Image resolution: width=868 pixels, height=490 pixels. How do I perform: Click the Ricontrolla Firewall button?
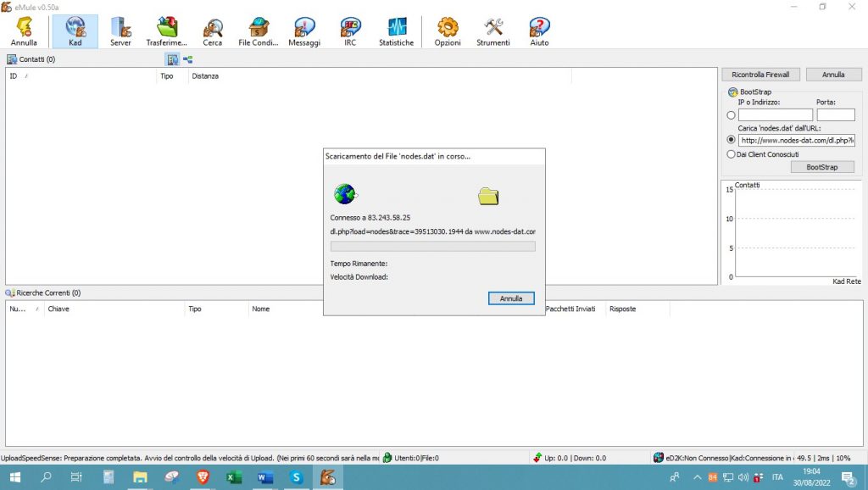[760, 75]
